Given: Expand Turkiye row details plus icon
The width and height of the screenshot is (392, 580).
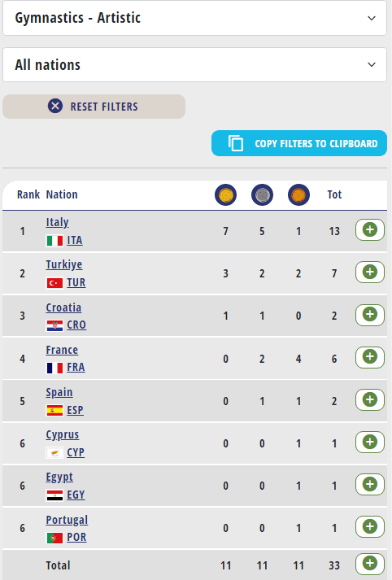Looking at the screenshot, I should 370,272.
